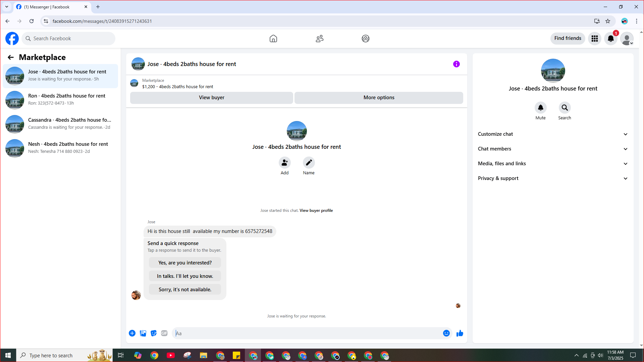Attach a photo file to the message
Viewport: 644px width, 362px height.
click(x=143, y=333)
